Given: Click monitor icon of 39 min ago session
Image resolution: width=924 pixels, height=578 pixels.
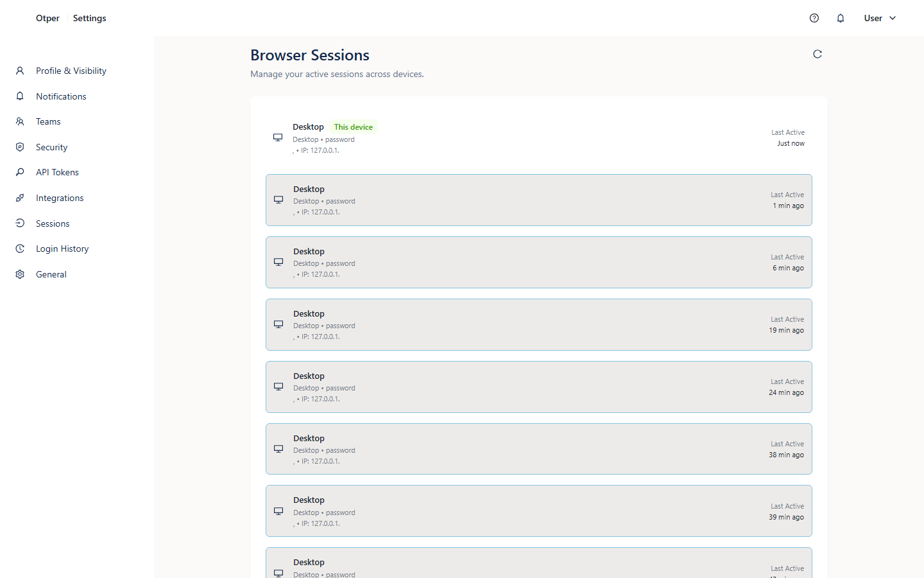Looking at the screenshot, I should (x=278, y=511).
